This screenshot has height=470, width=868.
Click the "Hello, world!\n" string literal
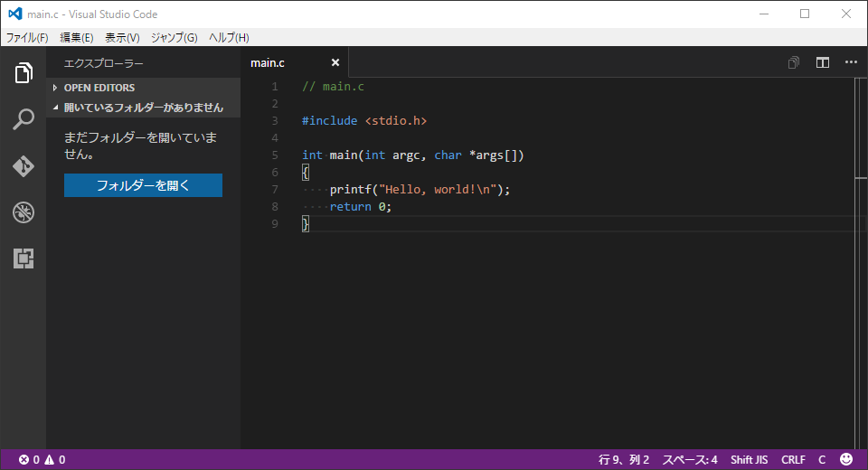(438, 189)
